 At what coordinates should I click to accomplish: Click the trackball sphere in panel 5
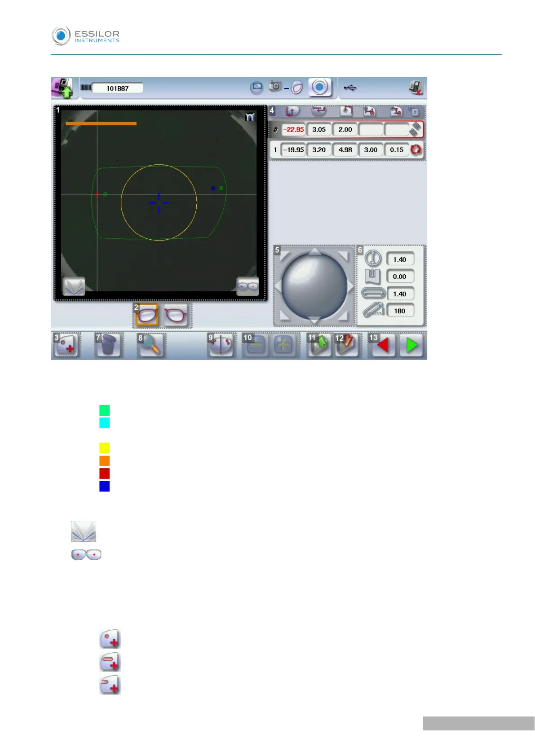[314, 286]
